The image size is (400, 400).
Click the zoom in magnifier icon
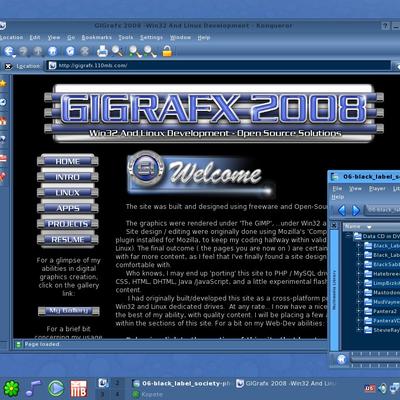pyautogui.click(x=135, y=51)
